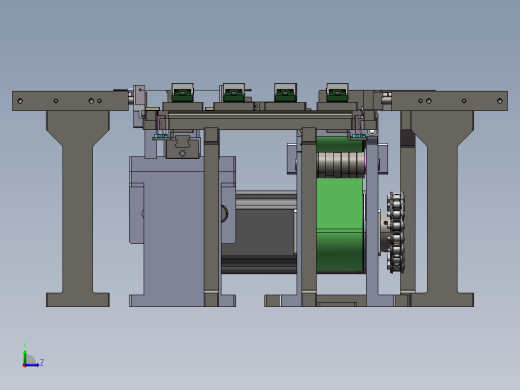
Task: Pick the chain sprocket on the right
Action: tap(396, 232)
